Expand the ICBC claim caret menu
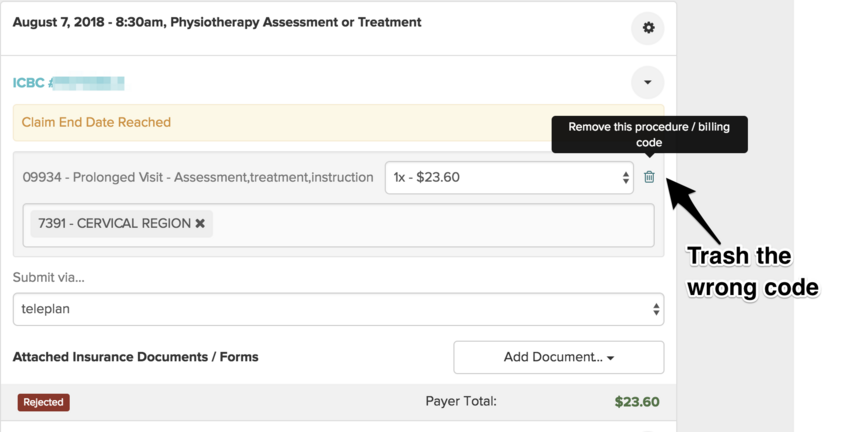This screenshot has height=432, width=850. point(647,82)
